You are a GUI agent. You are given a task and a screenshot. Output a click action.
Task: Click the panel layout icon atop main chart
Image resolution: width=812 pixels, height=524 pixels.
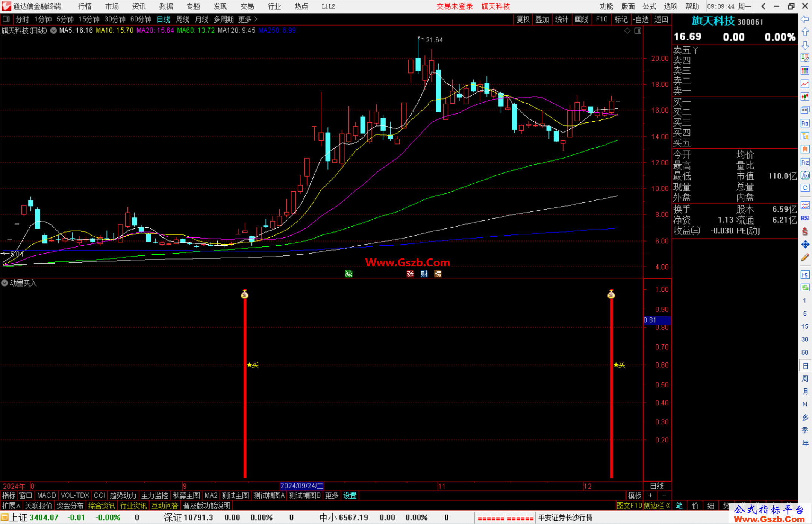(x=638, y=31)
